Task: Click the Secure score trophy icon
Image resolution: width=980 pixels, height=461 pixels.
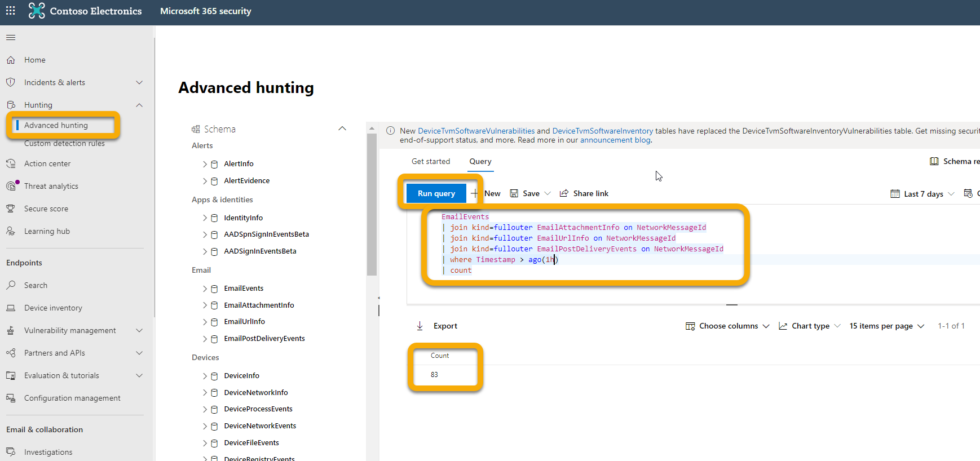Action: click(11, 209)
